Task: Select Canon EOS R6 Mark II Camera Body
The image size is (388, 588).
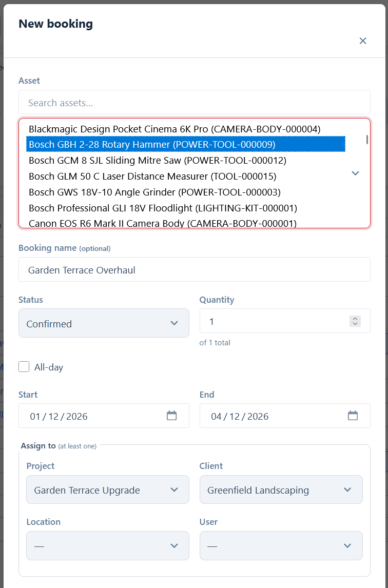Action: 186,223
